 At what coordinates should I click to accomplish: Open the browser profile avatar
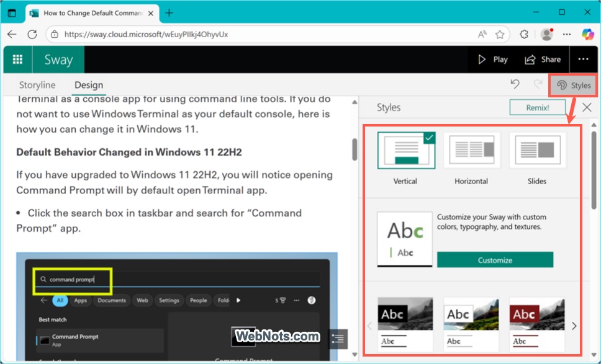pos(546,35)
